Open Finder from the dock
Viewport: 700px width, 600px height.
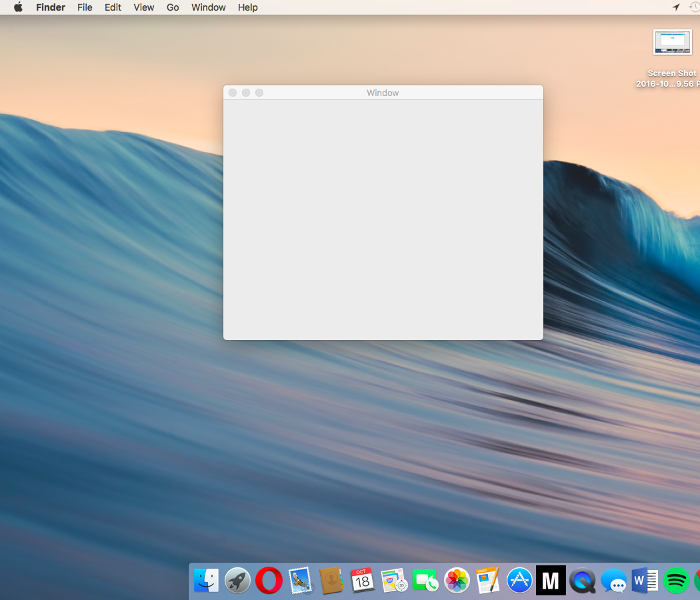[206, 581]
